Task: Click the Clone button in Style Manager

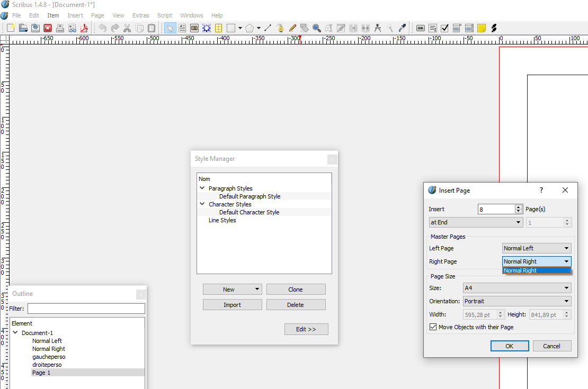Action: pos(296,290)
